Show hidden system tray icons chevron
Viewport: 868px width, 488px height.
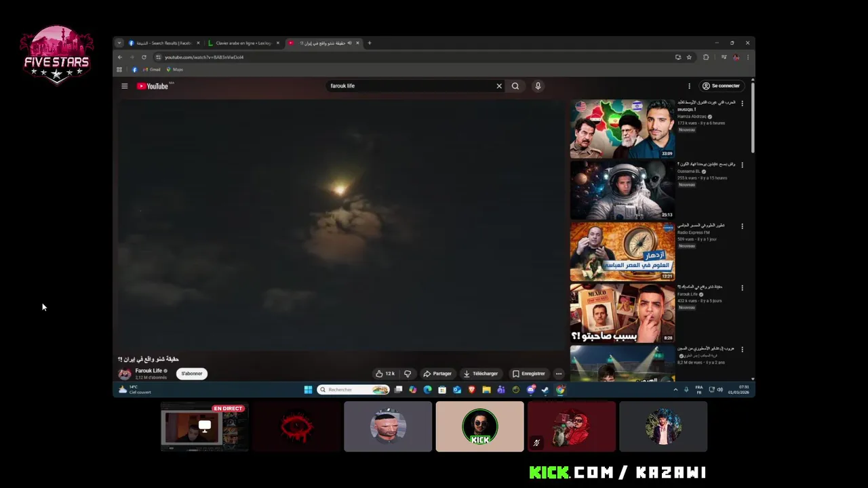(x=675, y=390)
